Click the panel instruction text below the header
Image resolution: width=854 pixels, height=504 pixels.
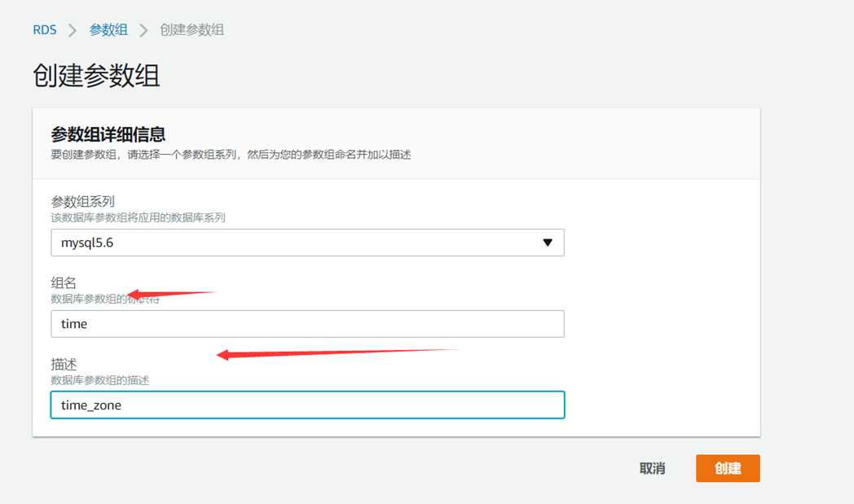point(230,154)
